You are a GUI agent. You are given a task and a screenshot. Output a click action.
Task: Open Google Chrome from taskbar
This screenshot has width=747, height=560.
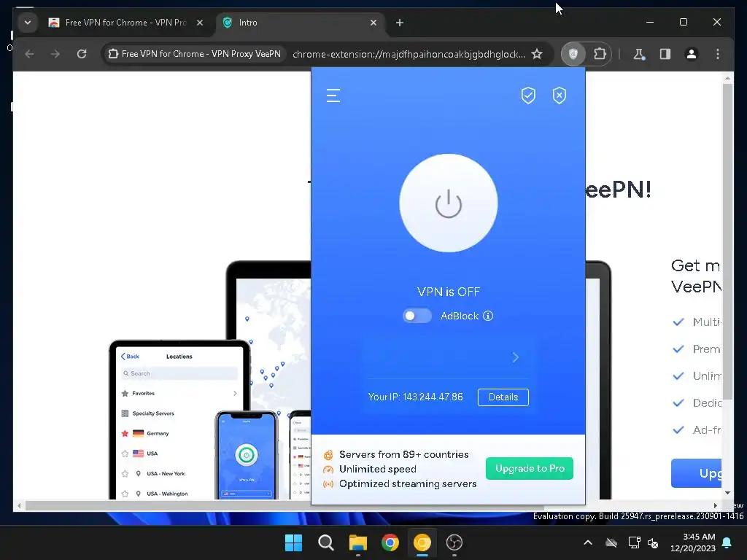(x=390, y=542)
